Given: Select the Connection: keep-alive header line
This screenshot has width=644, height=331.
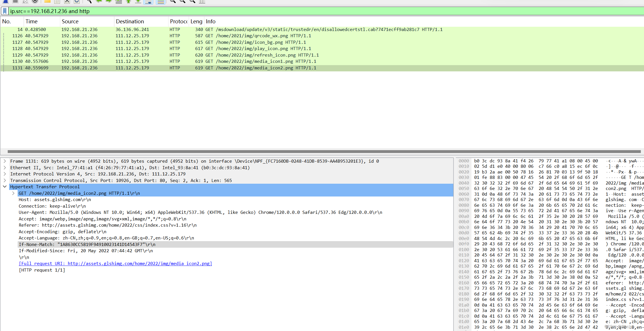Looking at the screenshot, I should (x=52, y=206).
